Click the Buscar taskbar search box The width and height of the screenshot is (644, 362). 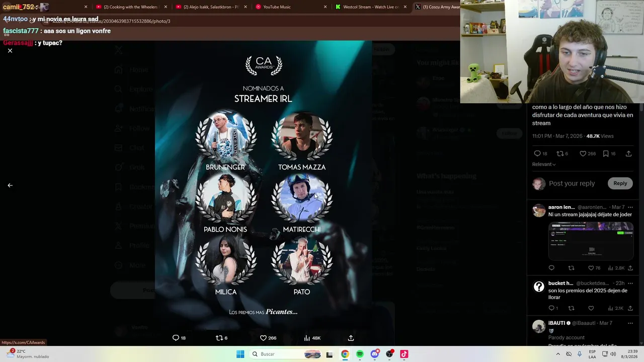point(286,354)
